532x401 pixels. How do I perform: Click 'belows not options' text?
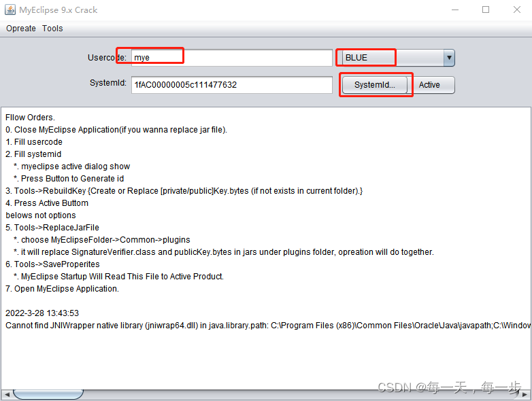click(x=41, y=215)
